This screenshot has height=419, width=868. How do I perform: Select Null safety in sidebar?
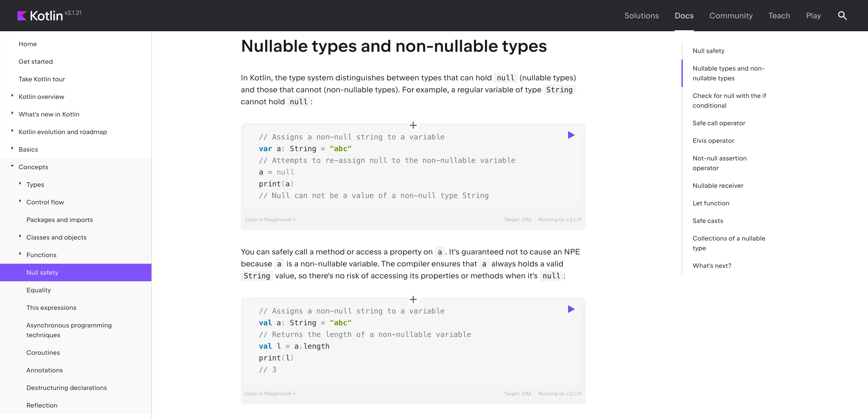tap(75, 272)
